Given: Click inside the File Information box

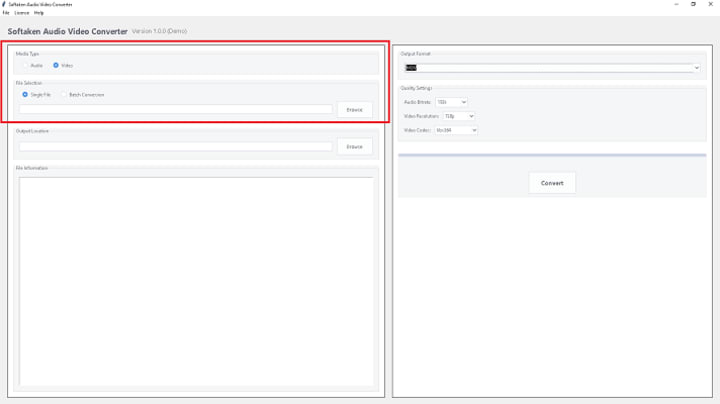Looking at the screenshot, I should click(196, 281).
